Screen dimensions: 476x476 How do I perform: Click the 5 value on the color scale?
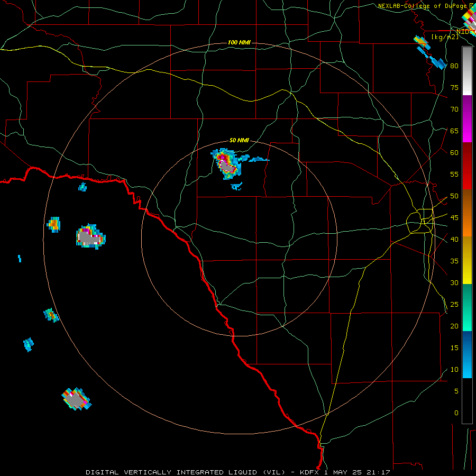click(x=456, y=391)
